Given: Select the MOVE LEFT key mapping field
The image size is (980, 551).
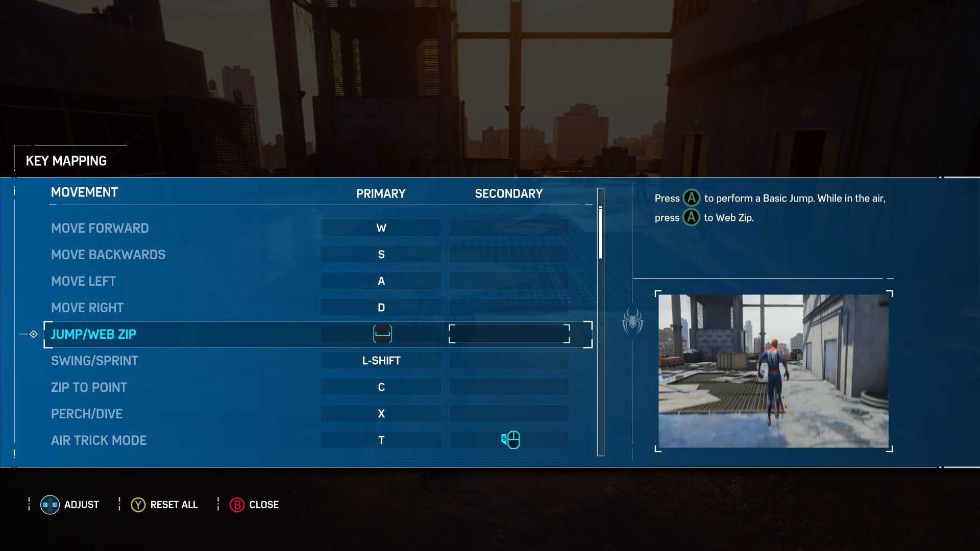Looking at the screenshot, I should 380,281.
